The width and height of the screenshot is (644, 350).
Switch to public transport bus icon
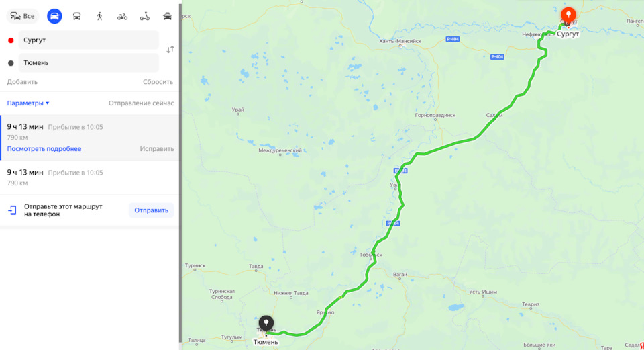(76, 16)
